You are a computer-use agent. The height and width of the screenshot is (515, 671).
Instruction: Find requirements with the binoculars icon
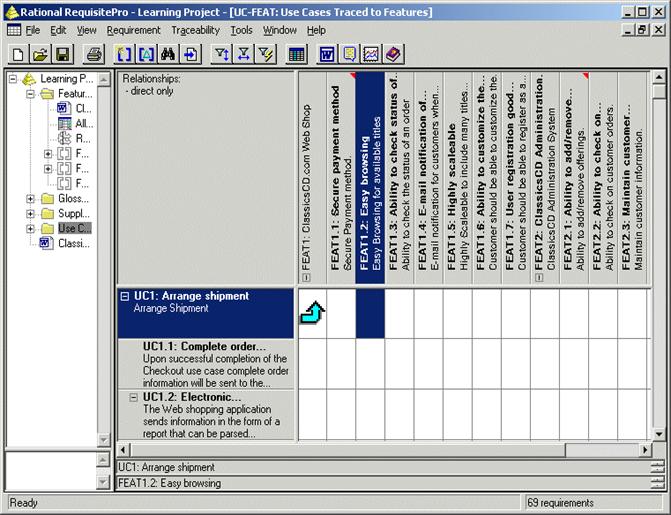pyautogui.click(x=168, y=54)
